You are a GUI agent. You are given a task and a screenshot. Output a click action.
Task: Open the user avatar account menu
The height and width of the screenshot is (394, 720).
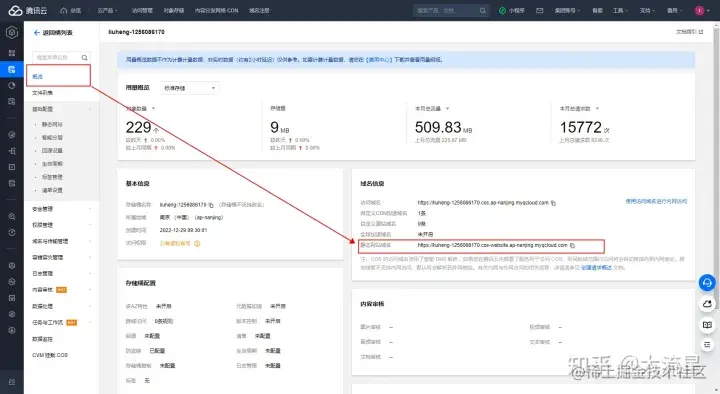[699, 11]
